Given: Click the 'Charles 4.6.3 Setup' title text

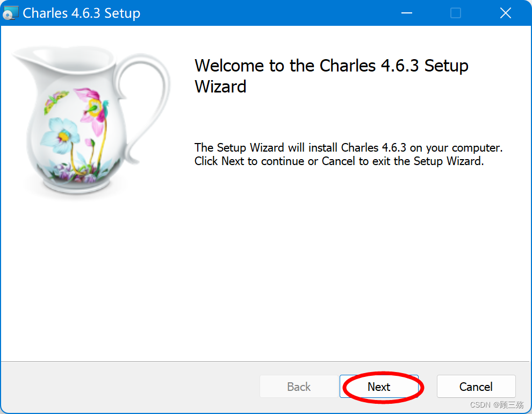Looking at the screenshot, I should [x=82, y=13].
